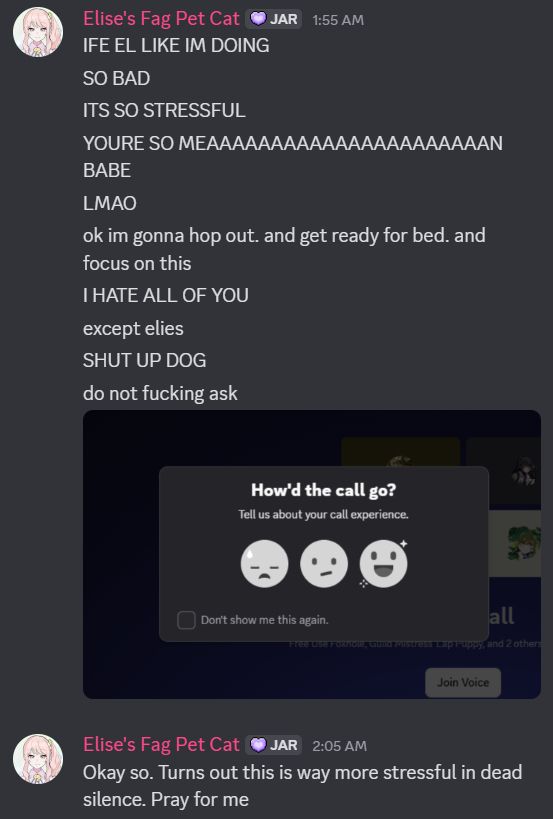Select the neutral face call rating emoji
This screenshot has width=553, height=819.
coord(324,564)
